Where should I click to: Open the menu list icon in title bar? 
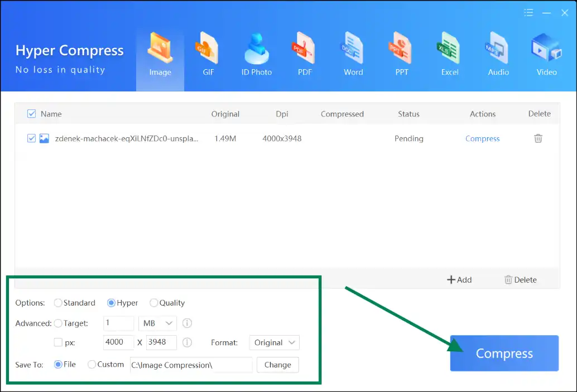(528, 13)
